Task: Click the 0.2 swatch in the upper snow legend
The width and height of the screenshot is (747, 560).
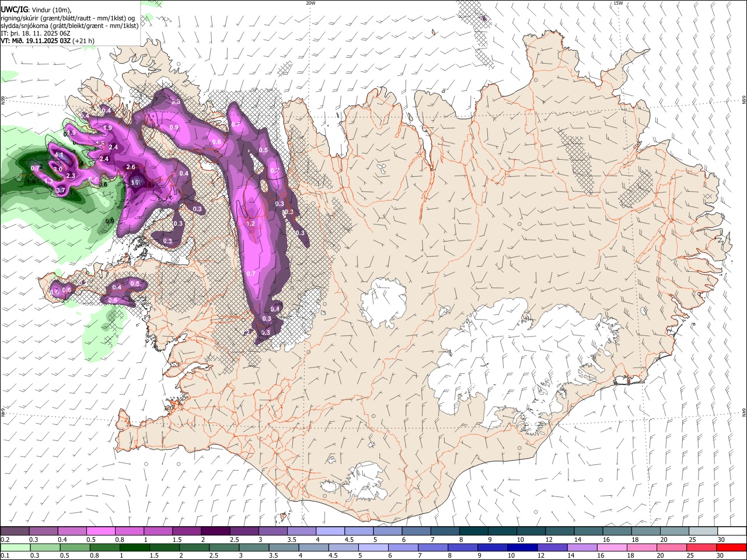Action: click(x=15, y=531)
